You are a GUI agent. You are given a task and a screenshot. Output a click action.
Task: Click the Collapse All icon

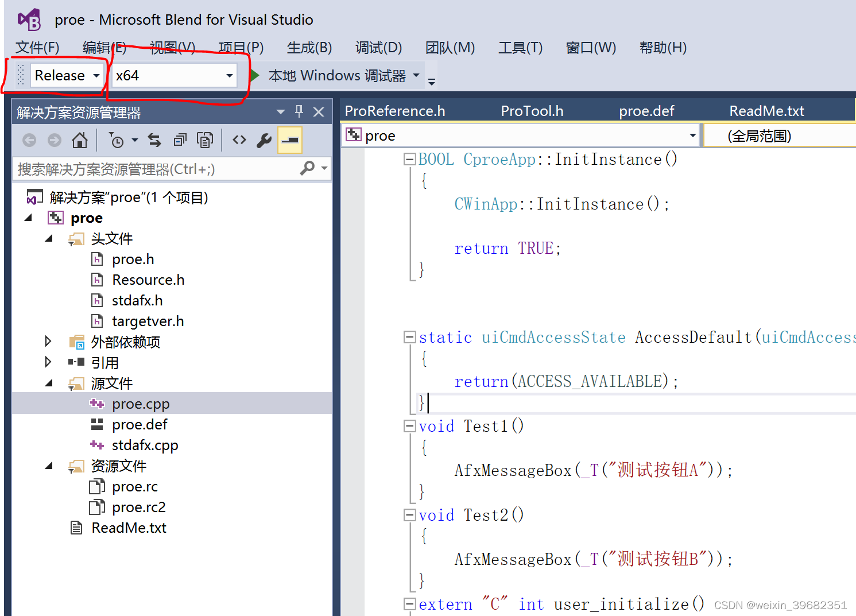pyautogui.click(x=180, y=140)
